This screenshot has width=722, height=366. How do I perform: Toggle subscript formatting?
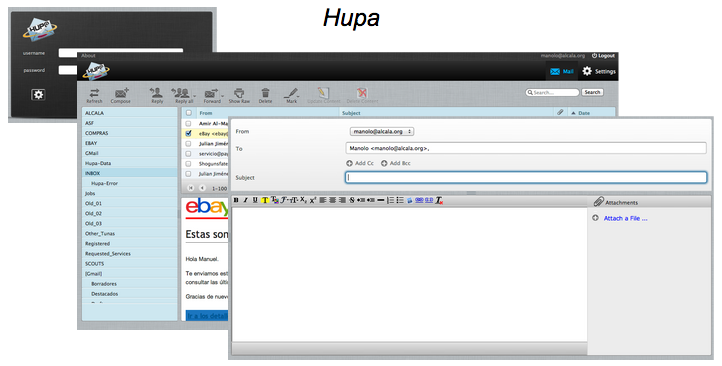(x=303, y=200)
